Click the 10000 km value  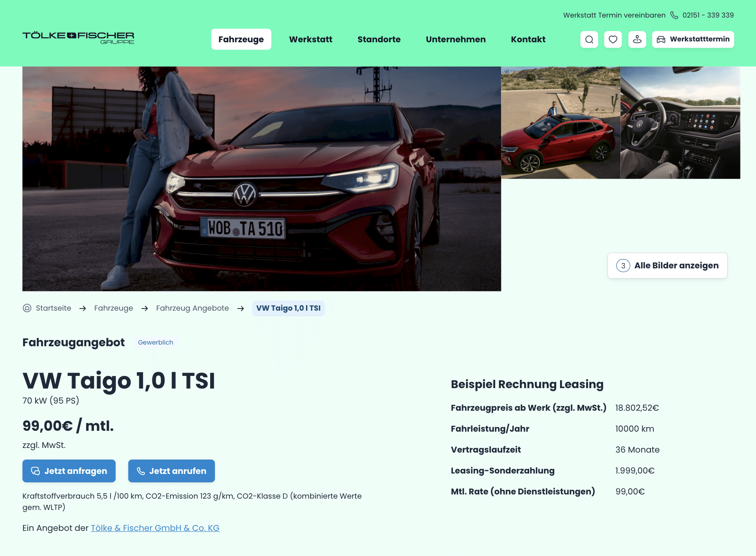click(x=635, y=429)
